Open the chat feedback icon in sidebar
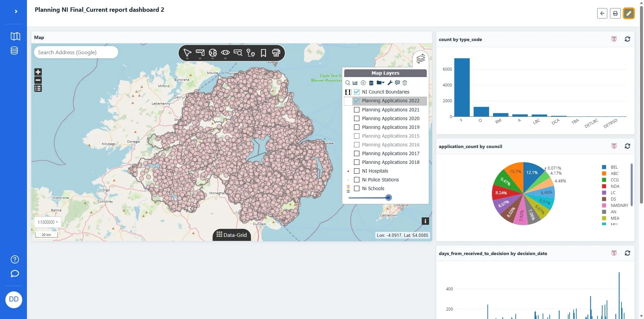Screen dimensions: 644x319 point(15,274)
